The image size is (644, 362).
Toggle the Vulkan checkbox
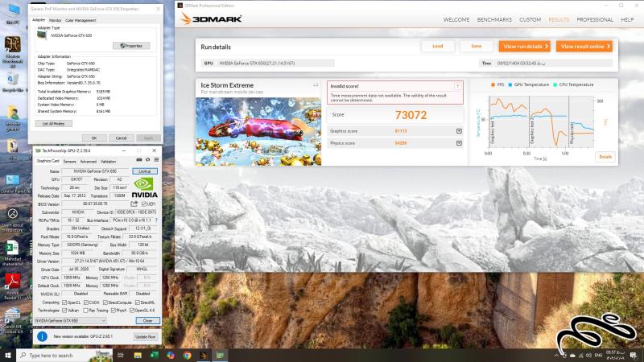click(64, 311)
